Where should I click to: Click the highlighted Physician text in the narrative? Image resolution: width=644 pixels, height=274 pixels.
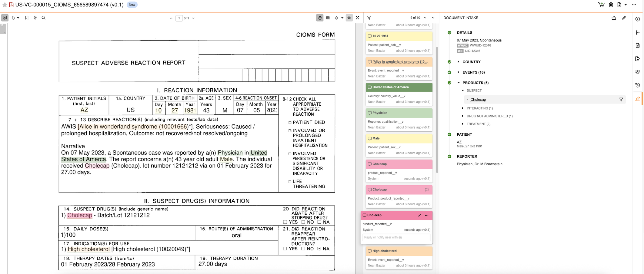[230, 153]
